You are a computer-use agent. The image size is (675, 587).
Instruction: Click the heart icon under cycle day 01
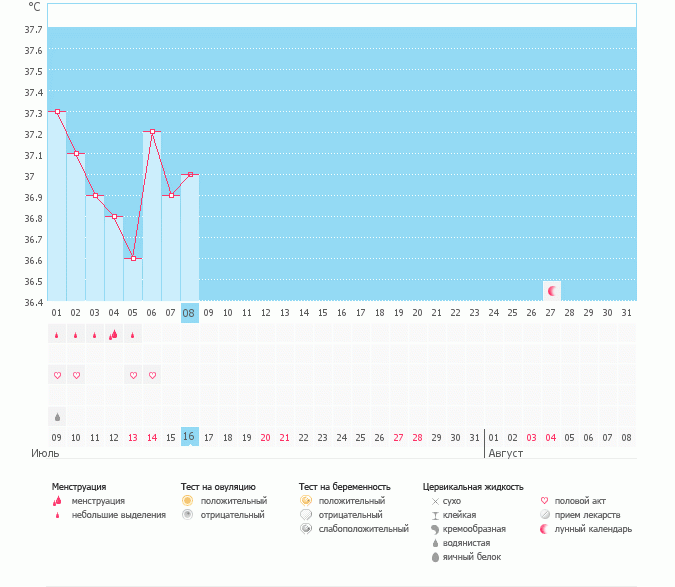click(x=57, y=375)
